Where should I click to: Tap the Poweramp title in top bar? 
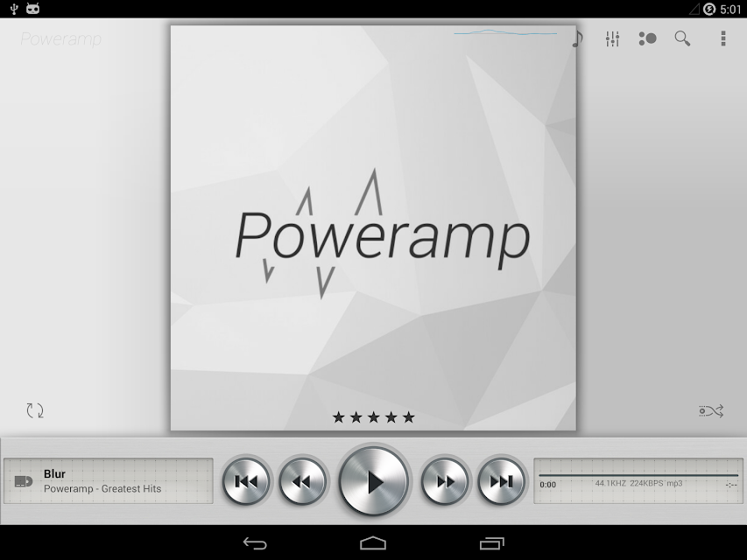pyautogui.click(x=61, y=39)
